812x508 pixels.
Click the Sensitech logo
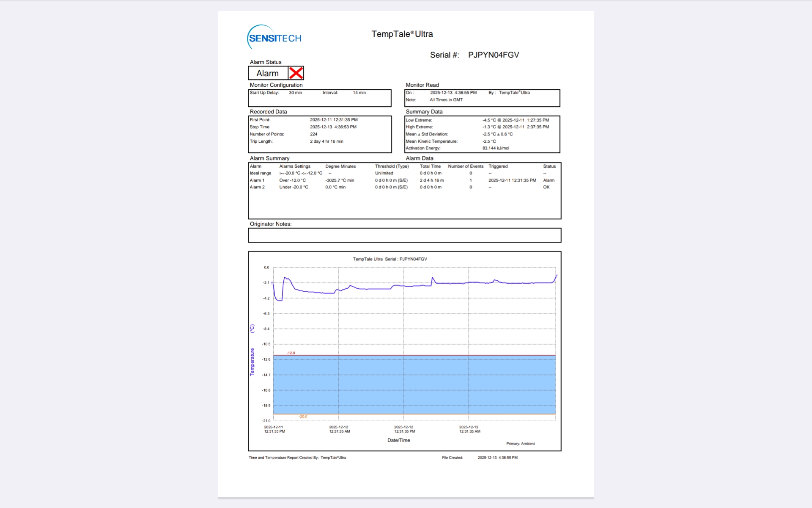(274, 38)
